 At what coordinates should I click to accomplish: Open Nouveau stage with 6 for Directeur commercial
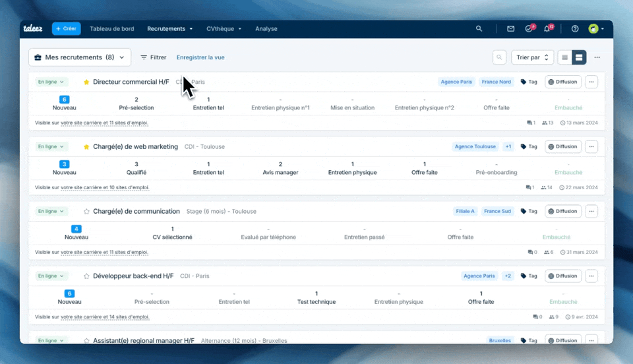coord(64,104)
